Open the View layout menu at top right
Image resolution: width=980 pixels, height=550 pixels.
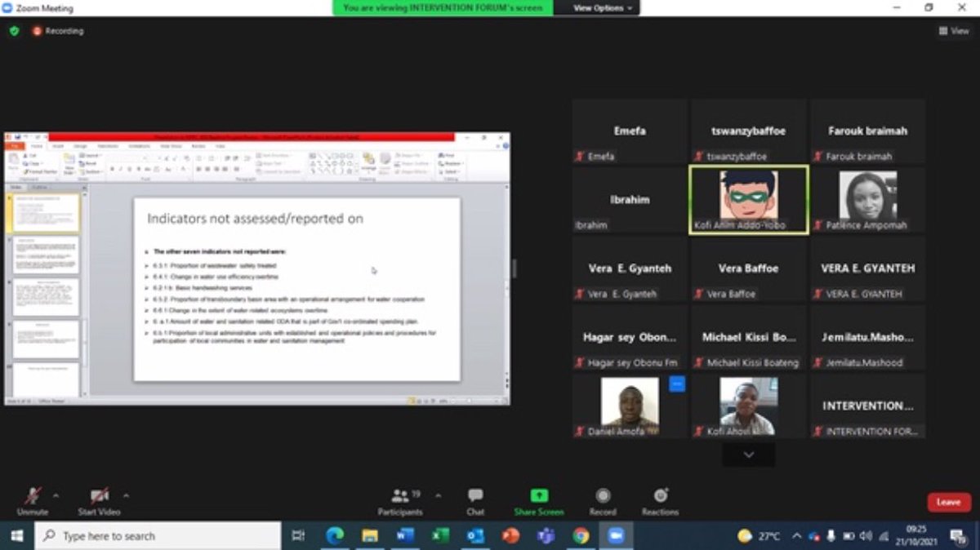pos(954,31)
